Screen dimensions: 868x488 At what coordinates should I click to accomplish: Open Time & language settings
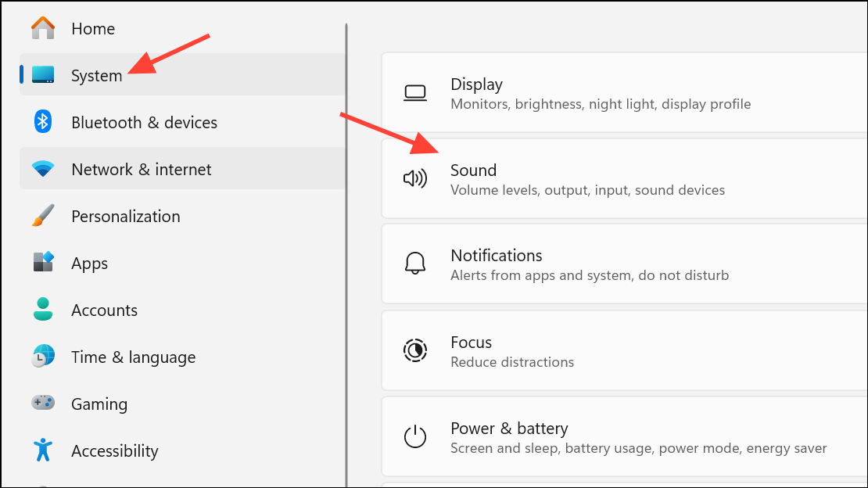(182, 356)
